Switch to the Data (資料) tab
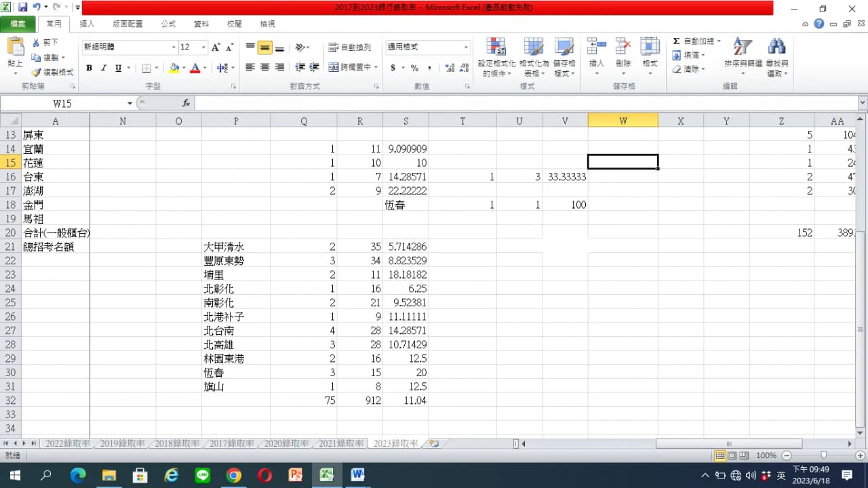 click(x=201, y=24)
